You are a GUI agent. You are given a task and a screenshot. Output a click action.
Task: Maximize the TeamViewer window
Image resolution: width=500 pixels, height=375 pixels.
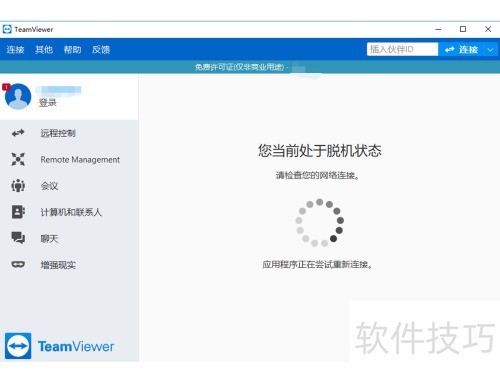[463, 29]
